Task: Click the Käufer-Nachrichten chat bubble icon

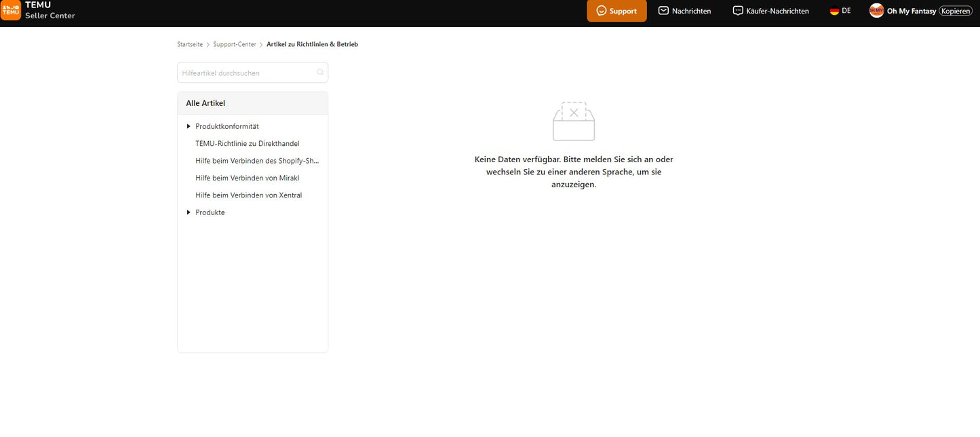Action: point(738,11)
